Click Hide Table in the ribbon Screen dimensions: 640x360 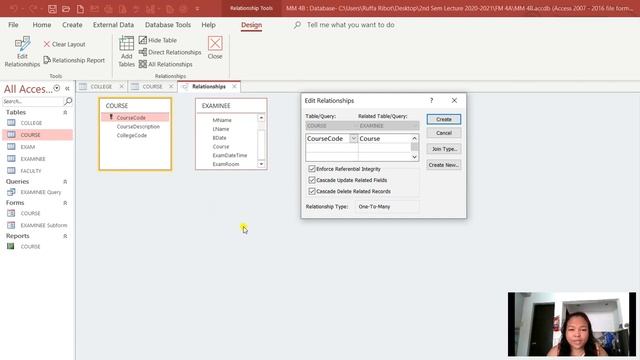pos(158,40)
